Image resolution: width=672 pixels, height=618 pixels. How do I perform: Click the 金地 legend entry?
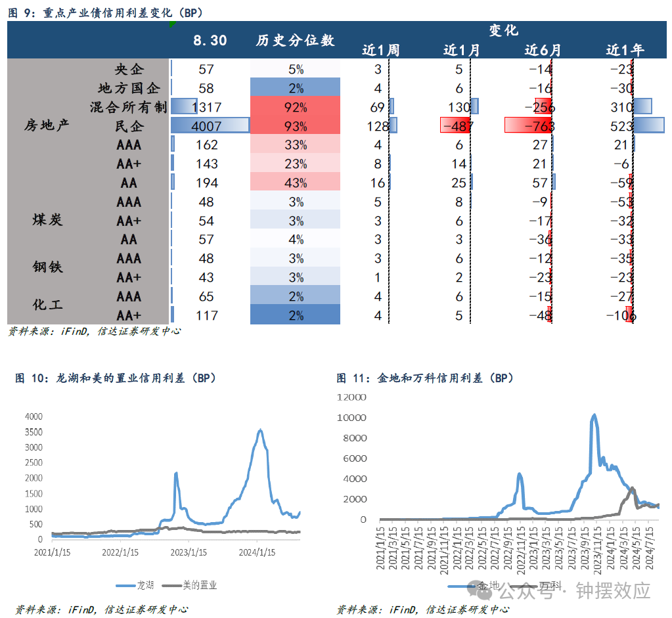474,585
